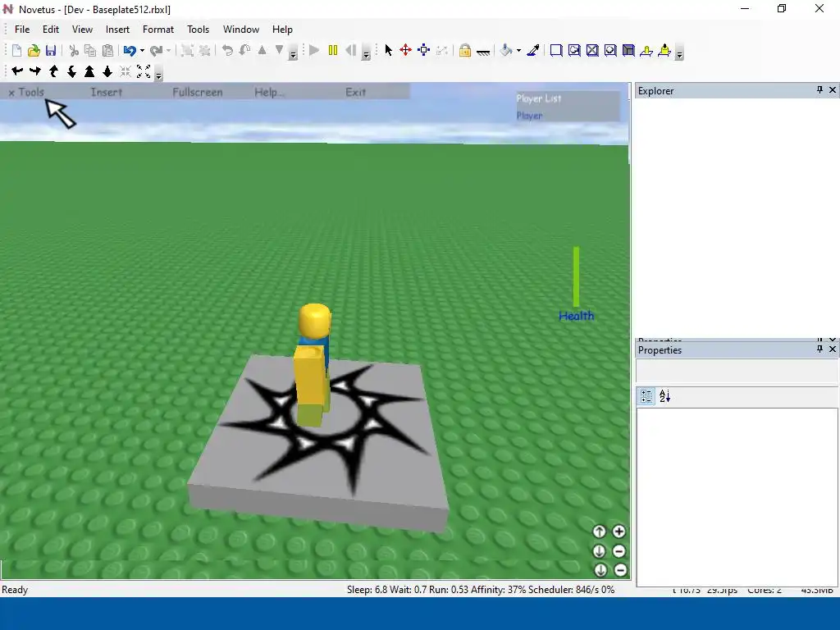This screenshot has width=840, height=630.
Task: Click the paint bucket Fill tool
Action: tap(505, 50)
